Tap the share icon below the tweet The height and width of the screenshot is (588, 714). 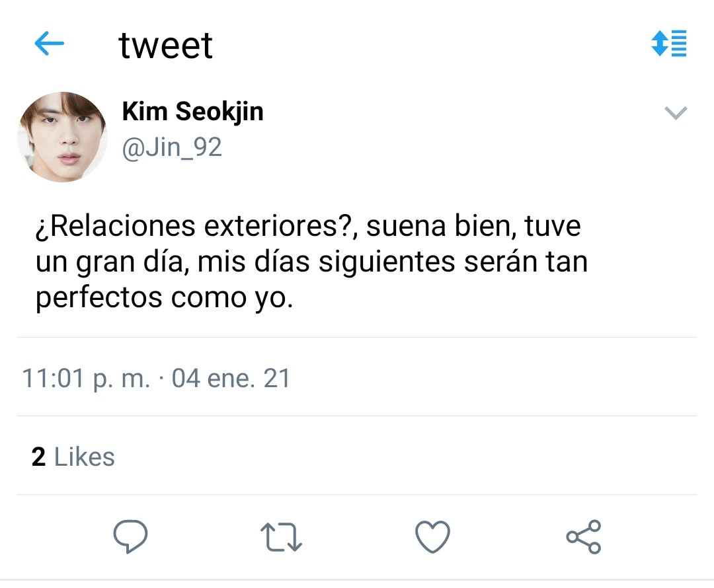point(584,536)
